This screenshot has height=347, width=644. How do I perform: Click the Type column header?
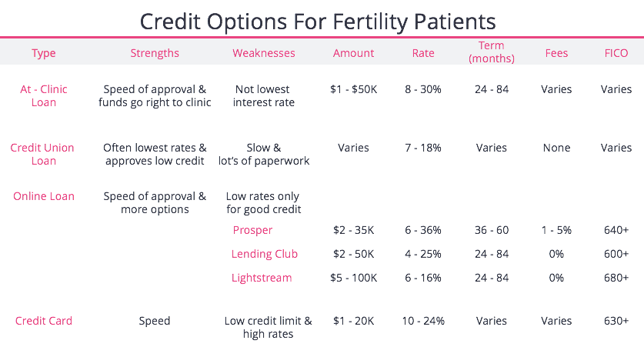(x=44, y=53)
